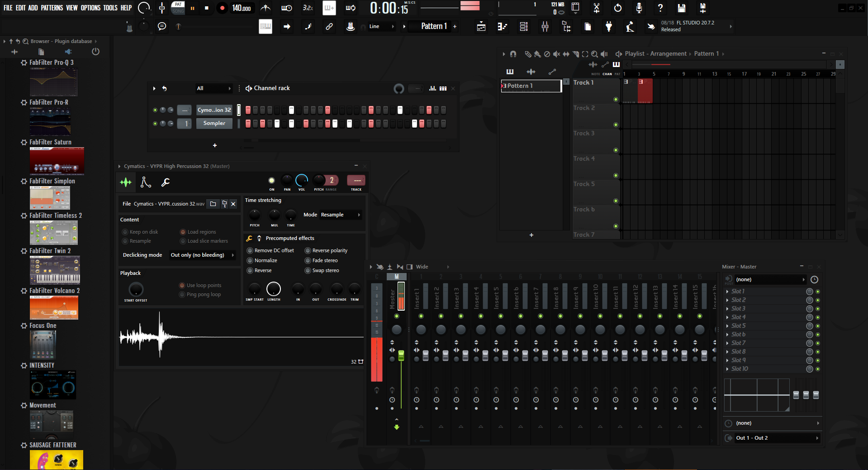Open the sampler wrench settings tab
Viewport: 868px width, 470px height.
coord(166,182)
